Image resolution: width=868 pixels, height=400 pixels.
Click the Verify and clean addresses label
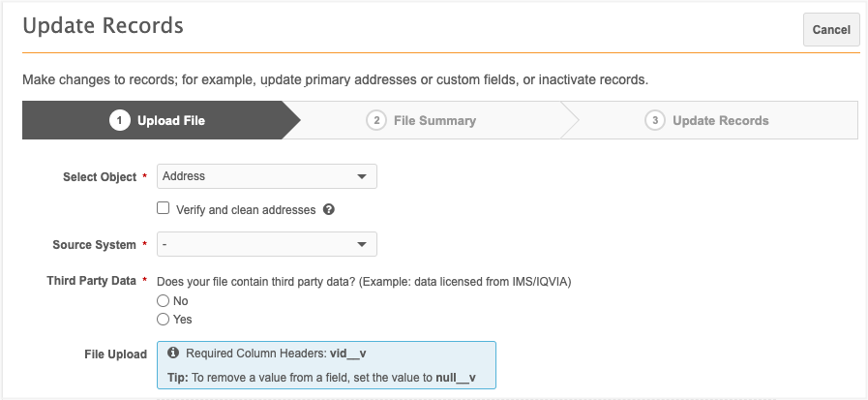(x=246, y=210)
